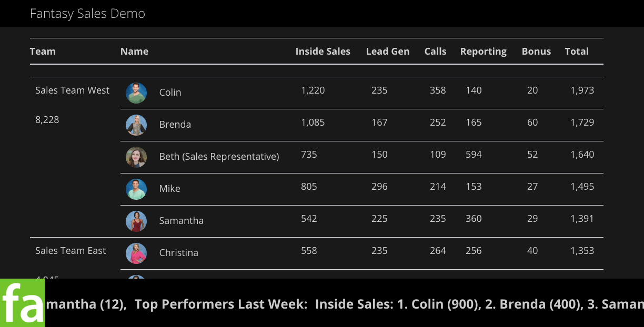The height and width of the screenshot is (327, 644).
Task: Click the Reporting column header
Action: click(x=483, y=52)
